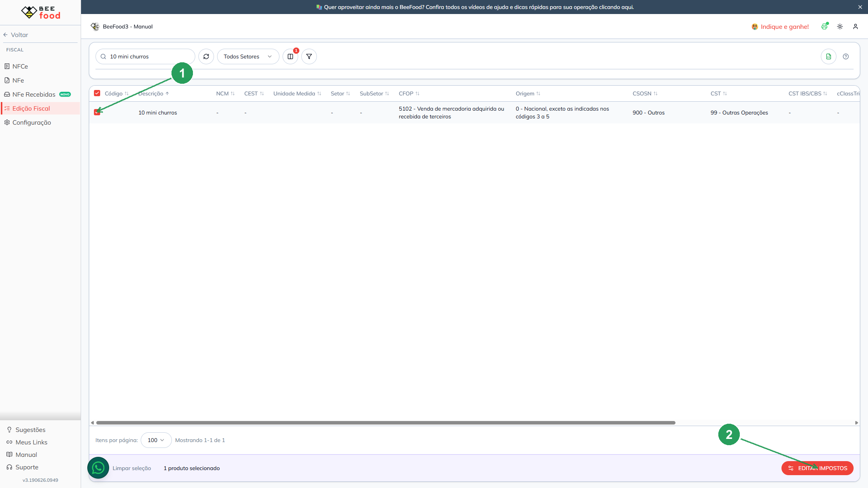Open the items per page dropdown
Screen dimensions: 868x488
156,440
